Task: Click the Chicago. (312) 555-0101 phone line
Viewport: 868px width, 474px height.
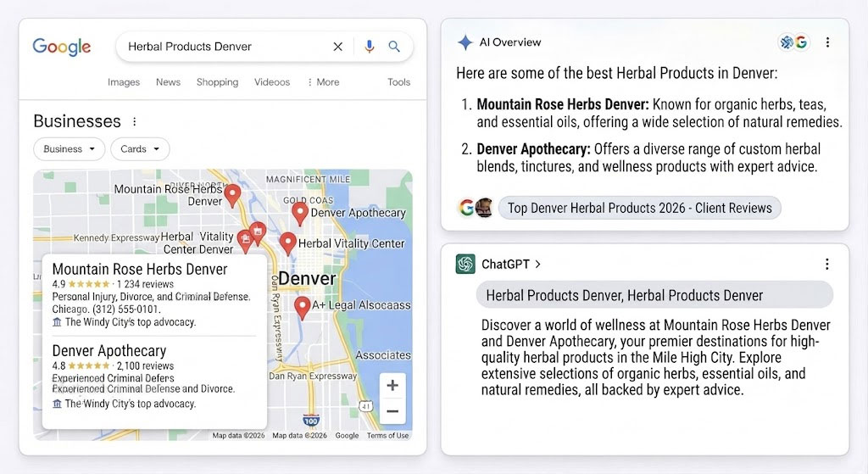Action: tap(106, 309)
